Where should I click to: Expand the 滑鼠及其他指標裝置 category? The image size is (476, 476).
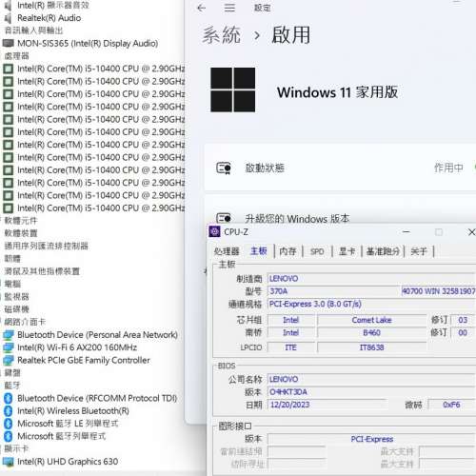point(42,271)
